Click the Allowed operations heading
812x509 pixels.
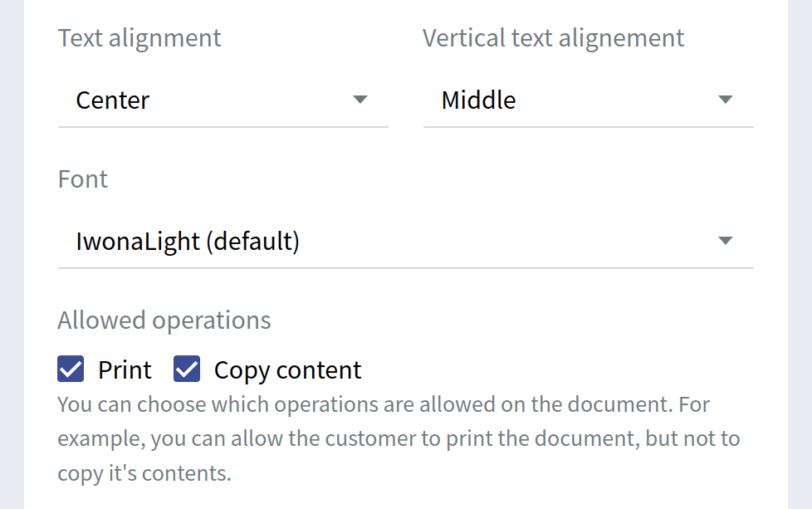[164, 320]
